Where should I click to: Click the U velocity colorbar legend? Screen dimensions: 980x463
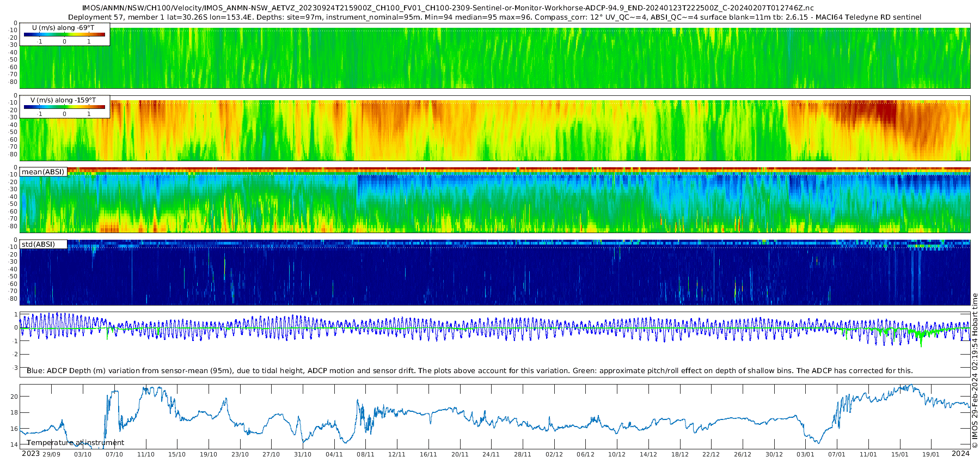pyautogui.click(x=65, y=34)
